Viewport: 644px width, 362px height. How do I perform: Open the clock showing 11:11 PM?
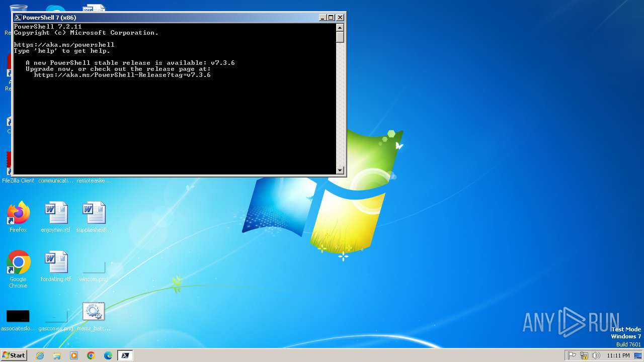[618, 355]
